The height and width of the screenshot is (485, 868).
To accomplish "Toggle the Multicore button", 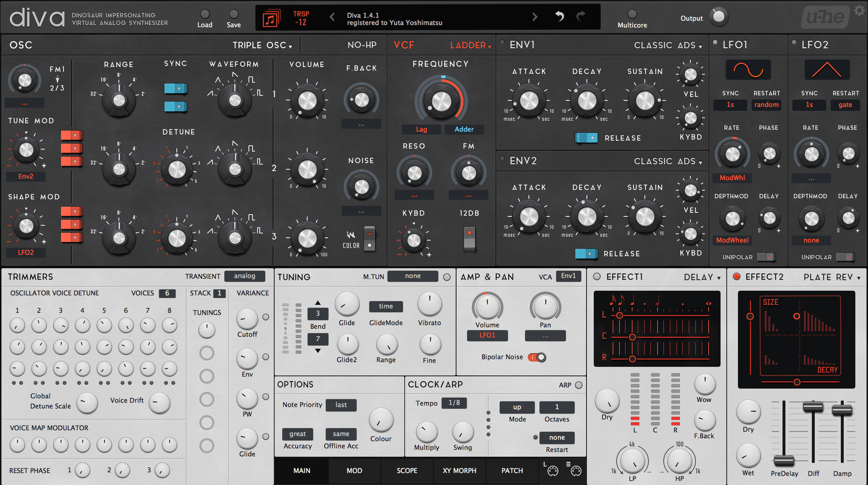I will [632, 14].
